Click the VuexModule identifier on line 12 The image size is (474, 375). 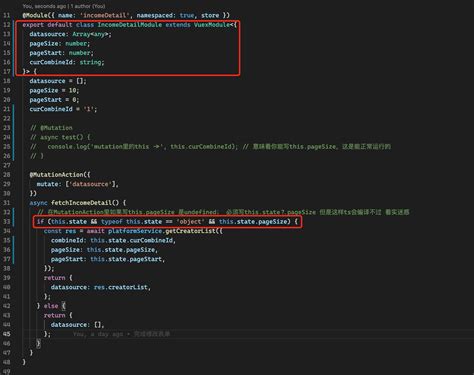[212, 25]
